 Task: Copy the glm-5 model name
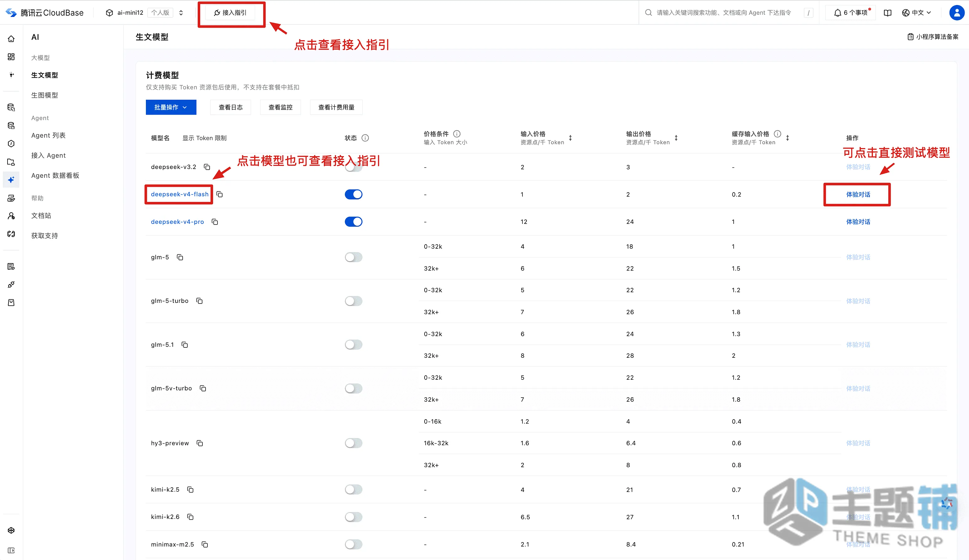(180, 257)
